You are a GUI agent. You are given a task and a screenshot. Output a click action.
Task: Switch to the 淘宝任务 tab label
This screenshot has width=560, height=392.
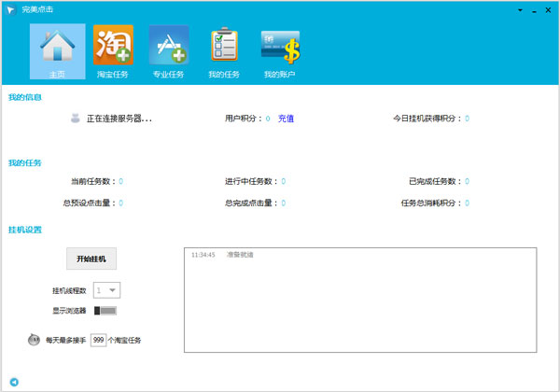(113, 74)
